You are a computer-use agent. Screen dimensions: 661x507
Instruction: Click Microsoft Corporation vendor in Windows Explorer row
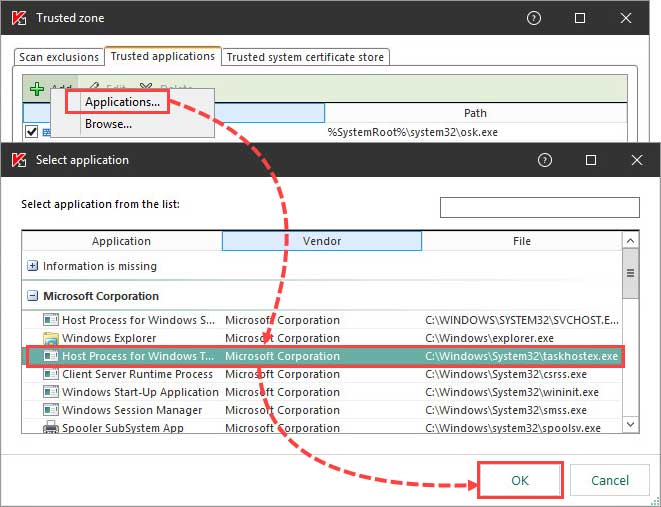coord(282,338)
